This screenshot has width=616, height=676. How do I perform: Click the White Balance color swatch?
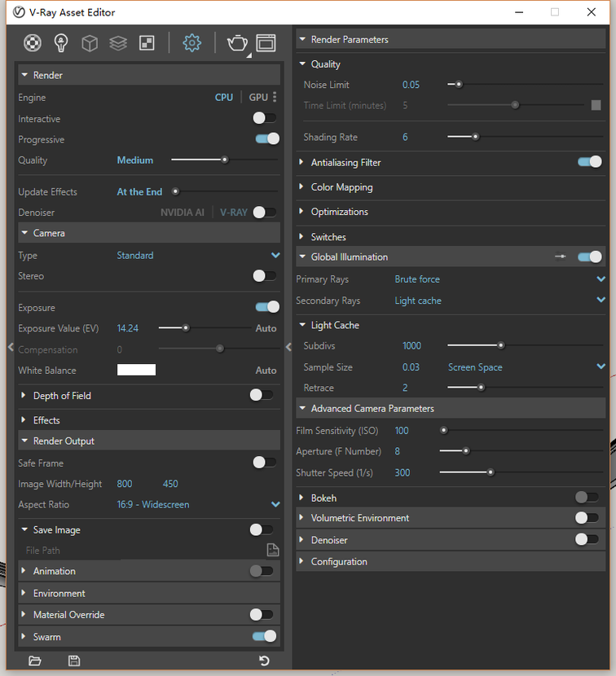[x=136, y=370]
